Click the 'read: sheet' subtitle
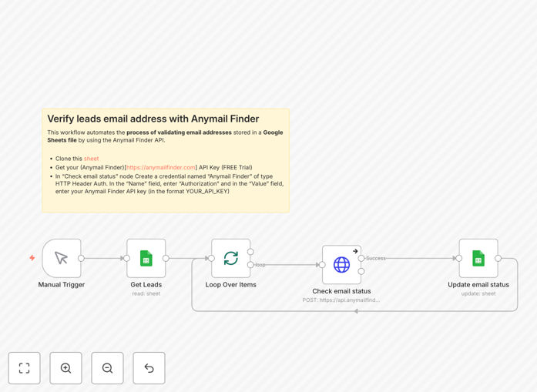The image size is (537, 392). [146, 293]
